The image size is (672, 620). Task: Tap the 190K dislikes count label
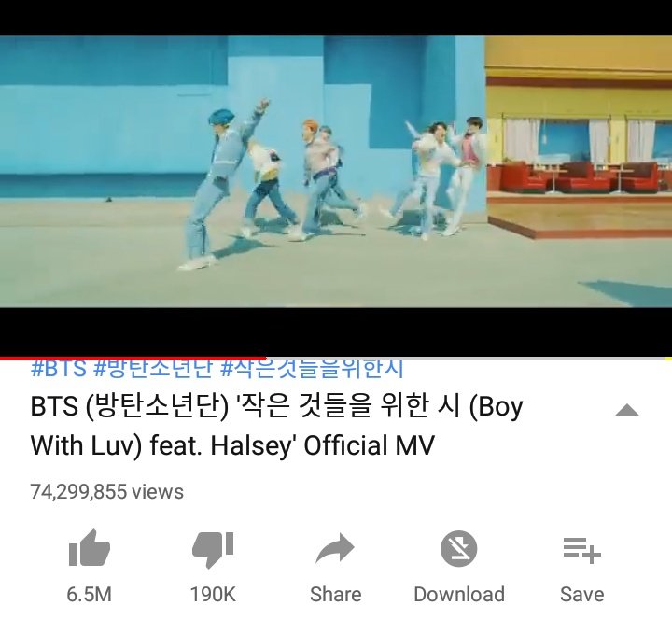[x=213, y=595]
